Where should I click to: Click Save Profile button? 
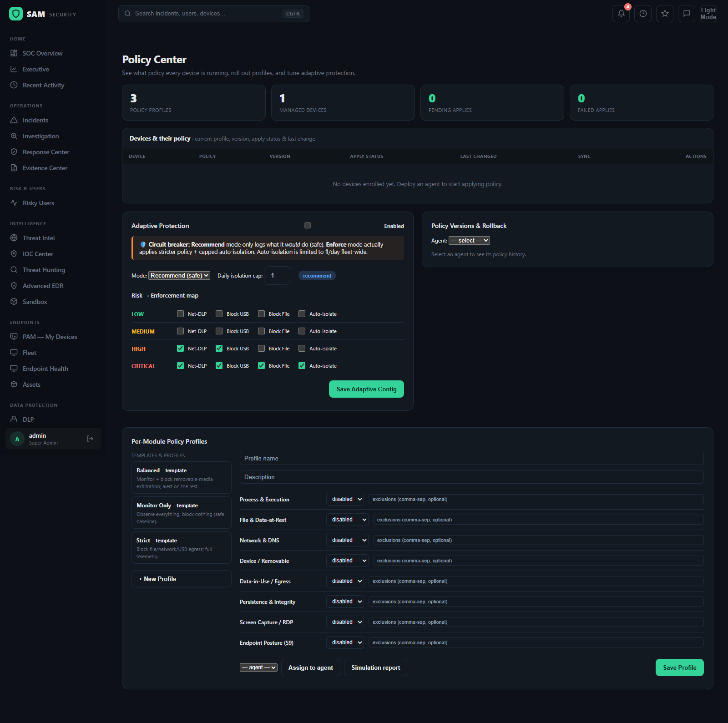click(x=679, y=667)
